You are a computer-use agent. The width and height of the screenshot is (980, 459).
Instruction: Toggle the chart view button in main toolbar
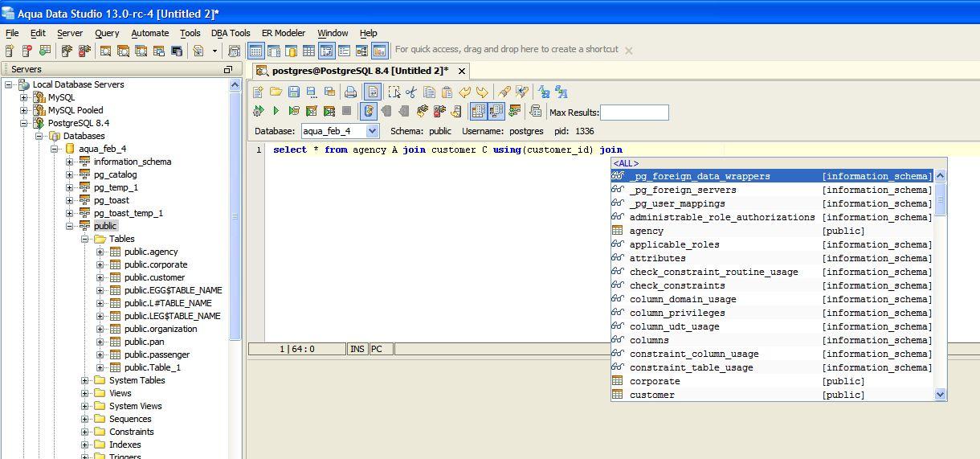click(x=380, y=51)
